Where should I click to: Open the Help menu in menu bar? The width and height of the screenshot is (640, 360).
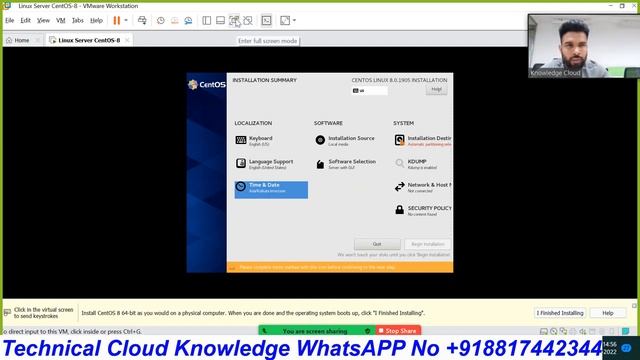[x=96, y=20]
